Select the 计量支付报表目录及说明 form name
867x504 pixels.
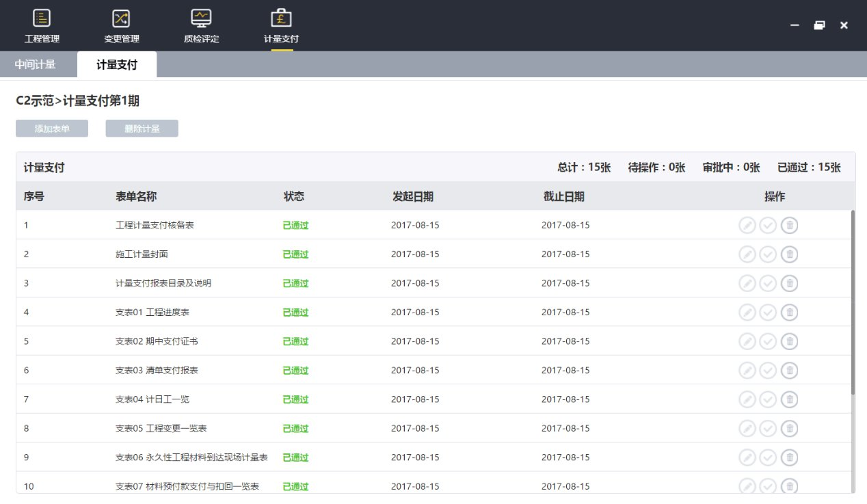pos(163,283)
